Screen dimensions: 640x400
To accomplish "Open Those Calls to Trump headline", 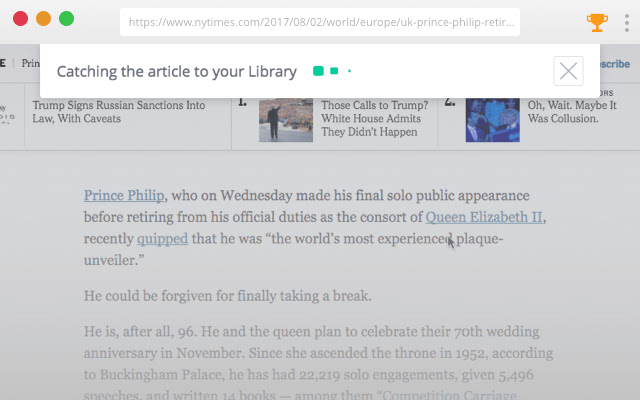I will click(374, 118).
